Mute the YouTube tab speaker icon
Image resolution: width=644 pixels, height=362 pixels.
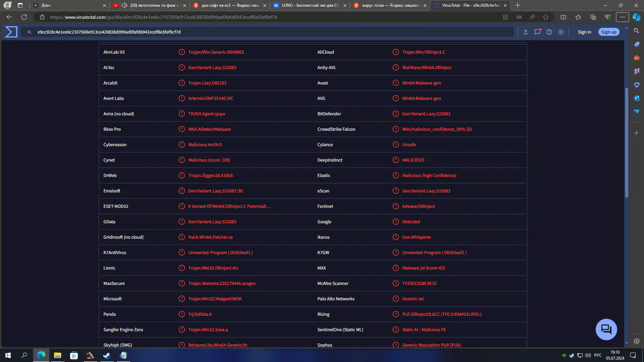[124, 5]
